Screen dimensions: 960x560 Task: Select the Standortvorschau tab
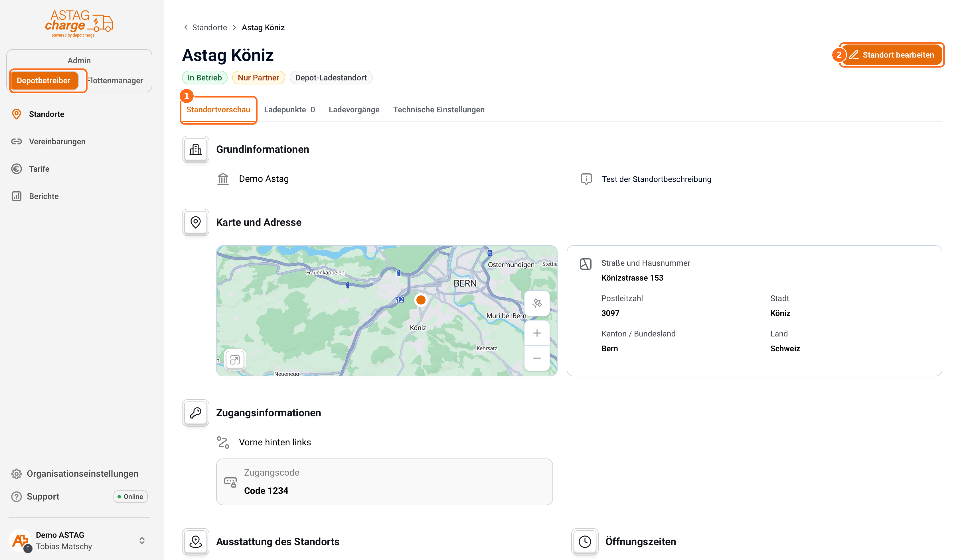218,110
